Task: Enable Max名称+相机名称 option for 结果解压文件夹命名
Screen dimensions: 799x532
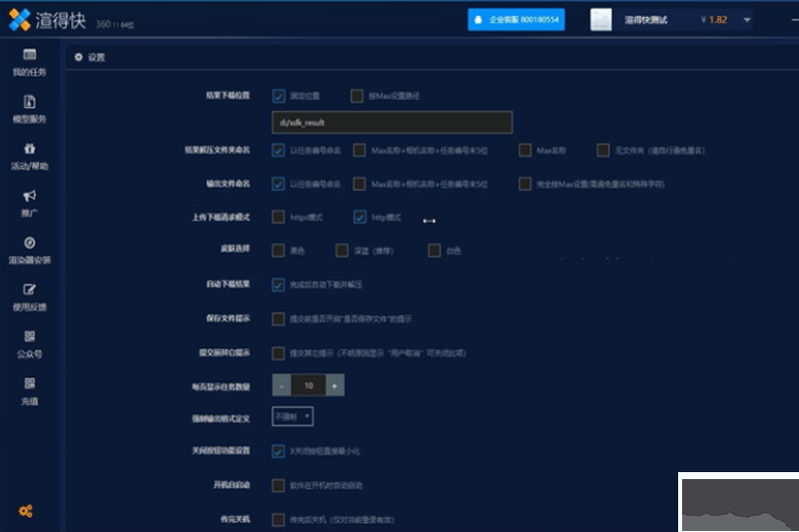Action: tap(360, 150)
